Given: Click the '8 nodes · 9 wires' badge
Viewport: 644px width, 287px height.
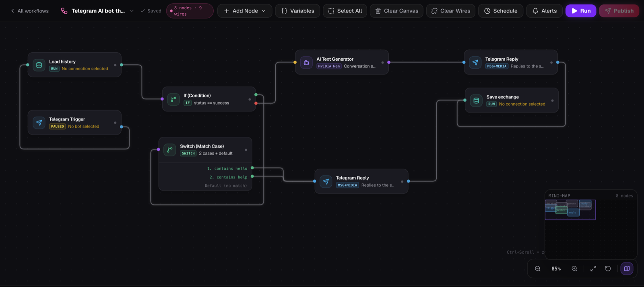Looking at the screenshot, I should (190, 11).
